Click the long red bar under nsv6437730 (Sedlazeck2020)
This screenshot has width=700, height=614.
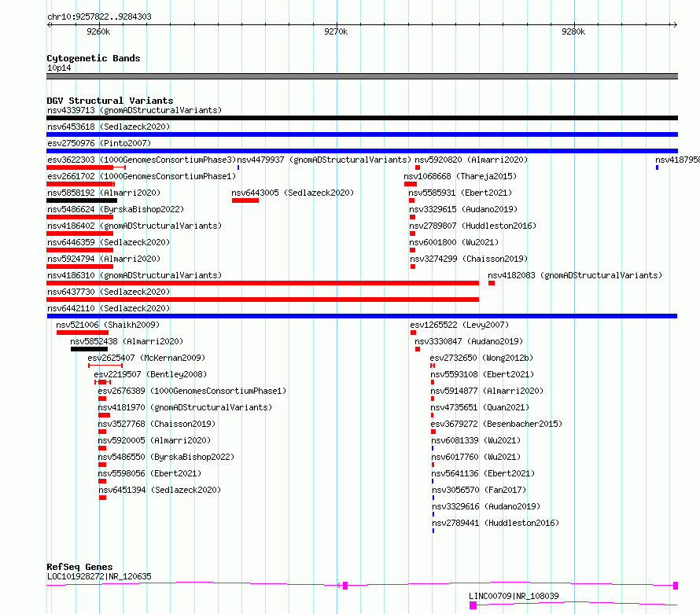(x=263, y=300)
